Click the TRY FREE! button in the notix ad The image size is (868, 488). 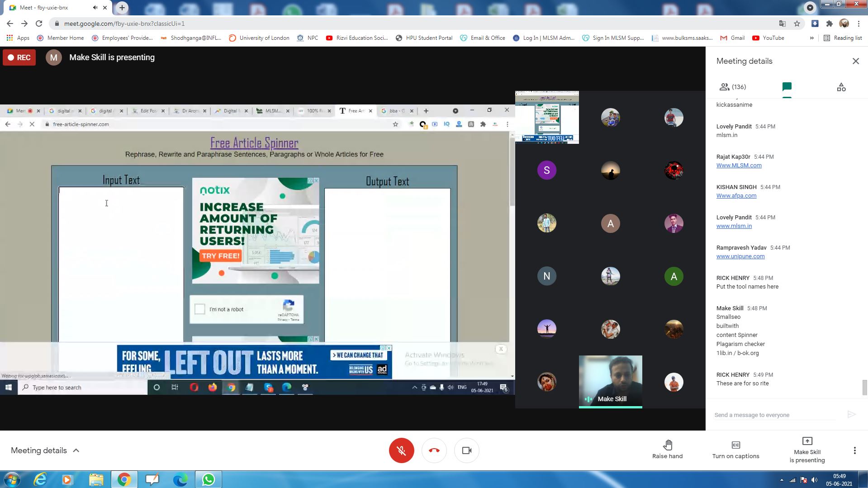point(220,256)
